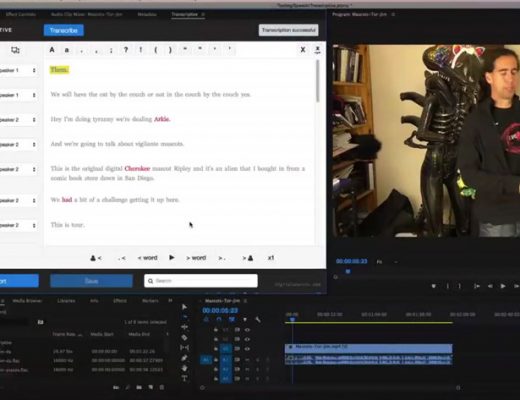This screenshot has height=400, width=520.
Task: Open timeline wrench display settings
Action: pyautogui.click(x=258, y=319)
